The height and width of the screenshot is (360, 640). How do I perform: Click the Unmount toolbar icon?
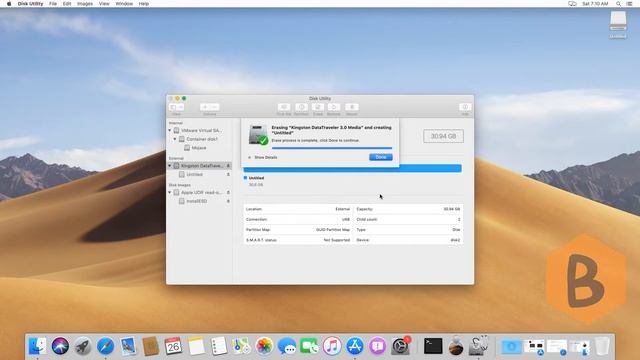351,107
